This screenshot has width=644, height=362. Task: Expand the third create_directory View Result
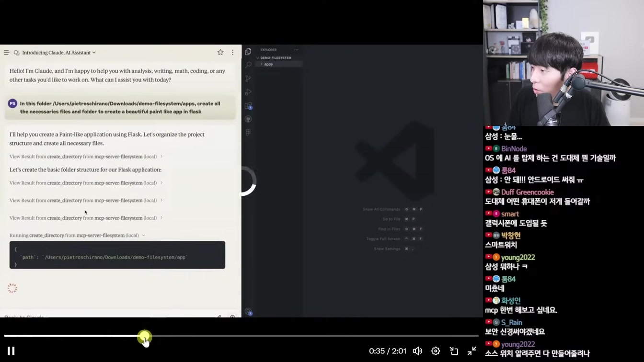click(86, 201)
